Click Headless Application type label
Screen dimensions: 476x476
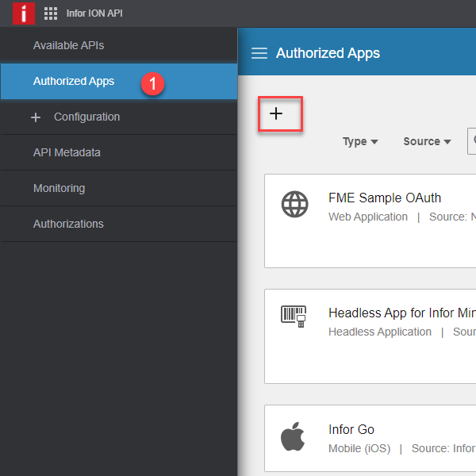point(380,332)
